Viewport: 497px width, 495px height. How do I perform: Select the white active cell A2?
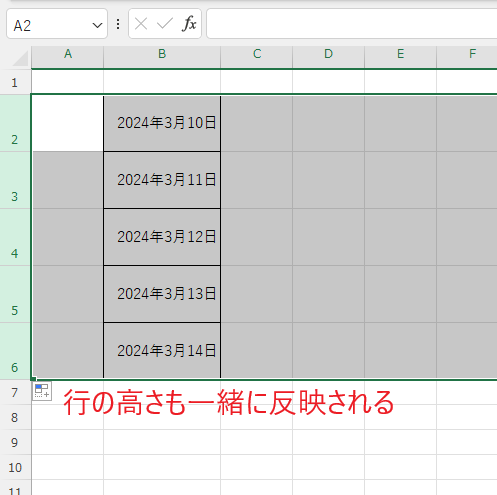click(x=68, y=123)
